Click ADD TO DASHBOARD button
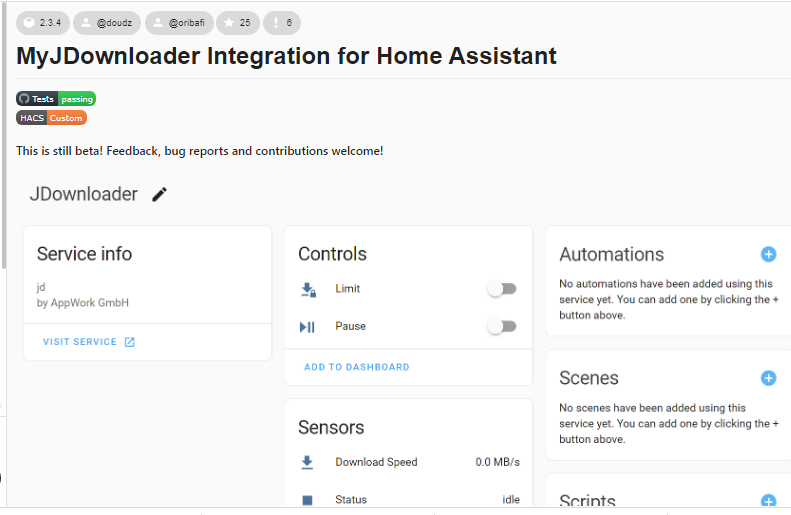Screen dimensions: 791x515 [357, 367]
